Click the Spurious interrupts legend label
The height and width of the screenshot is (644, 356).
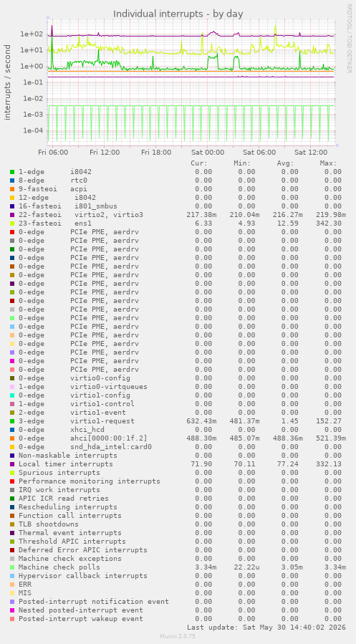[54, 473]
